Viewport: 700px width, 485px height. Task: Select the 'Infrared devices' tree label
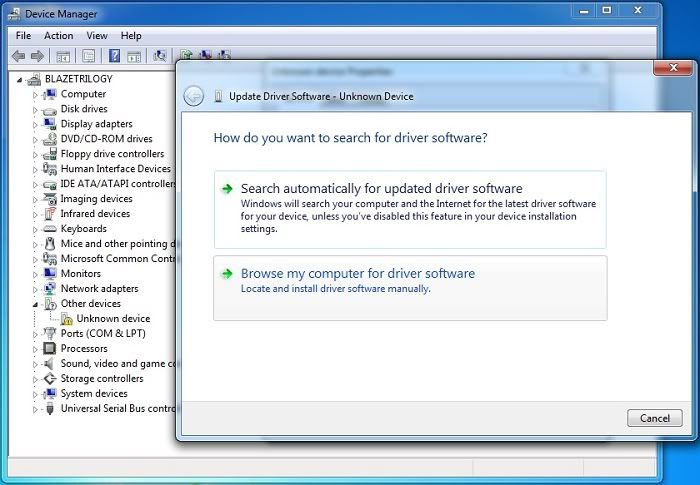tap(95, 213)
